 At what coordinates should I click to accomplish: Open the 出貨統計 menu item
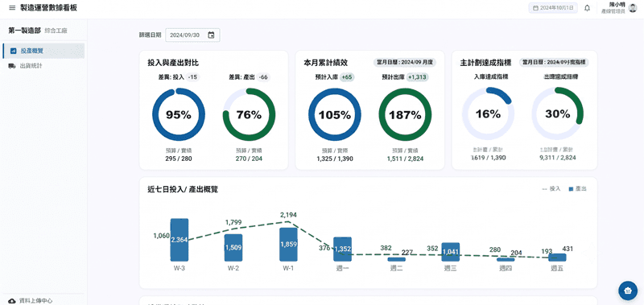coord(43,66)
